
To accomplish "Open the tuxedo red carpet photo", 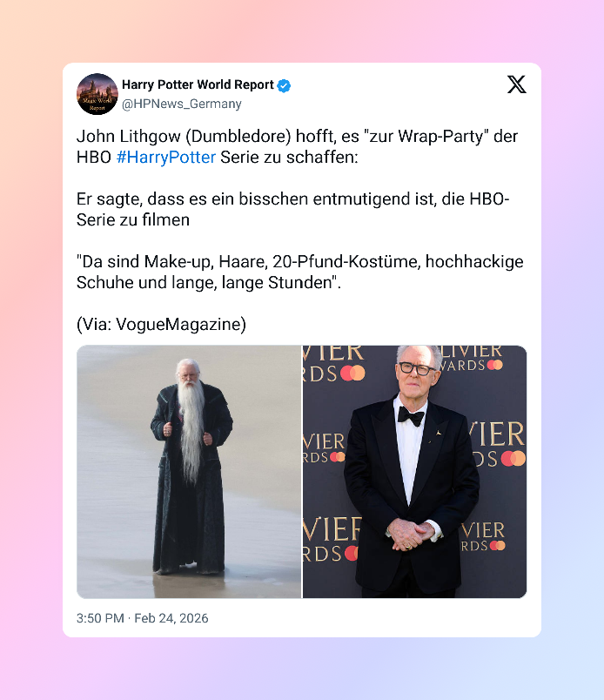I will (415, 471).
